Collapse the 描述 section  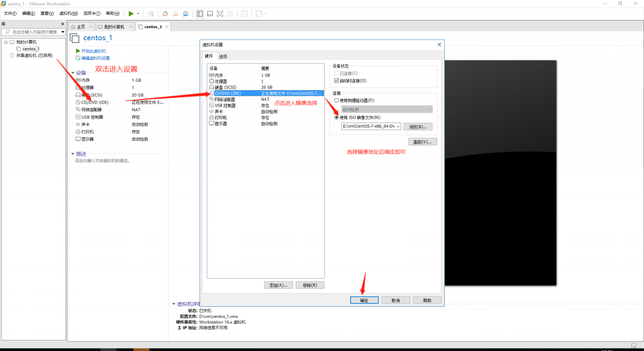point(72,154)
